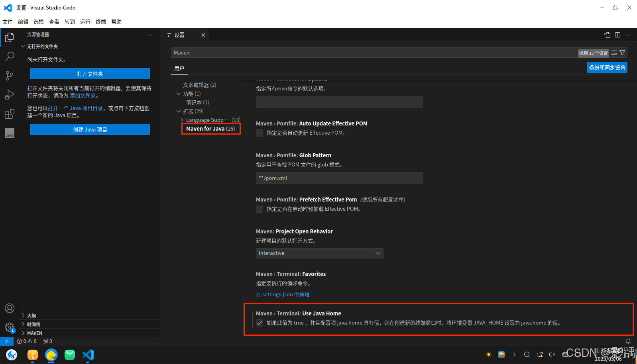637x364 pixels.
Task: Open notifications bell in status bar
Action: click(628, 341)
